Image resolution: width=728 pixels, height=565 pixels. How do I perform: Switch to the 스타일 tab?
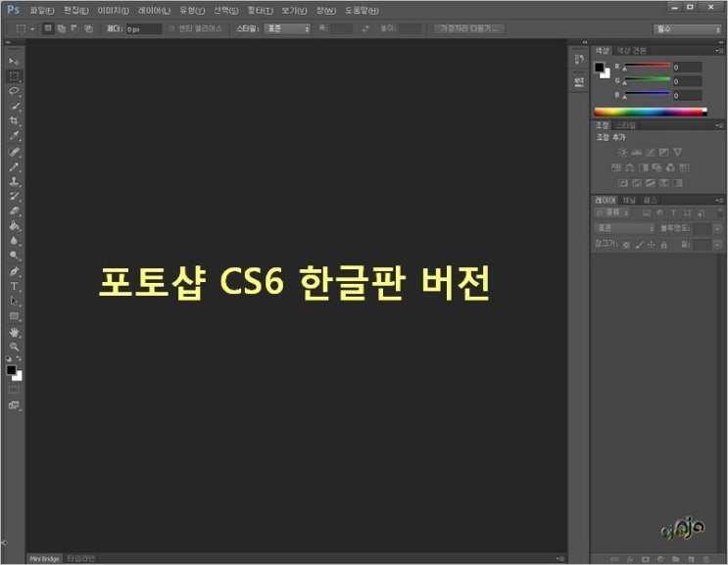tap(626, 125)
